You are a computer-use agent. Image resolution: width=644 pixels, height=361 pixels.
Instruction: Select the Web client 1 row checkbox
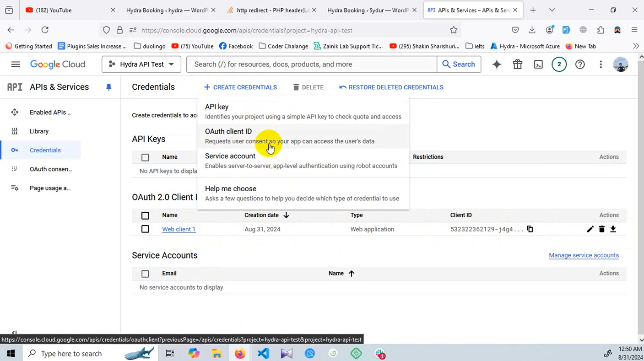(145, 229)
